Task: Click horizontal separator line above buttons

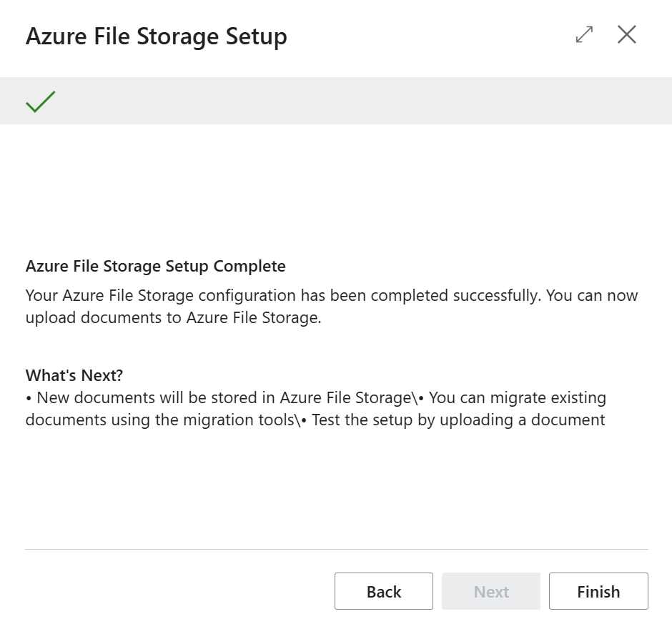Action: 336,549
